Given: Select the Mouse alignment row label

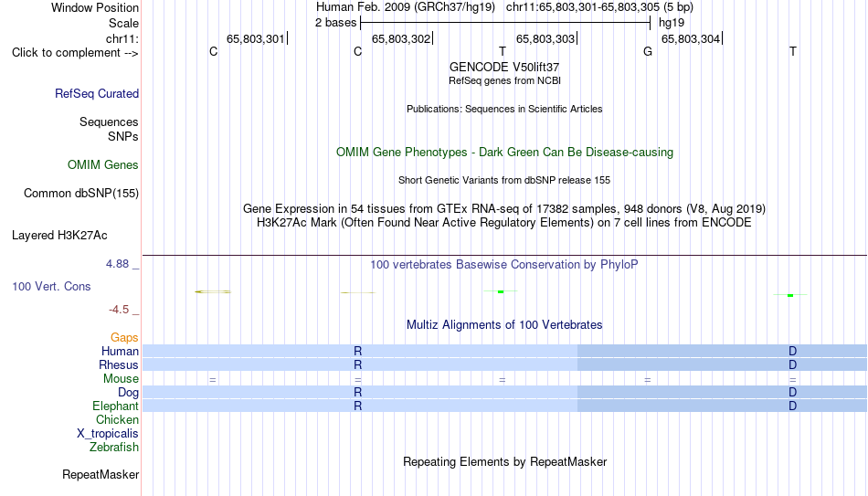Looking at the screenshot, I should coord(121,379).
